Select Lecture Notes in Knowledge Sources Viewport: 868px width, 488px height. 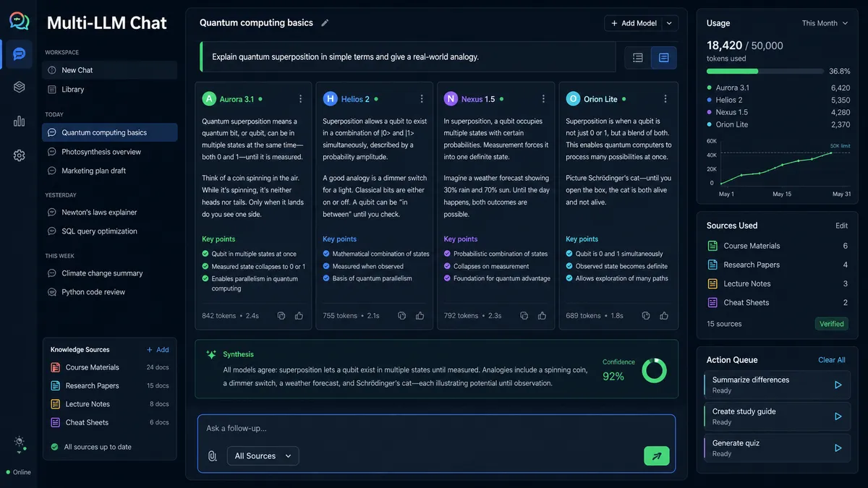point(109,404)
